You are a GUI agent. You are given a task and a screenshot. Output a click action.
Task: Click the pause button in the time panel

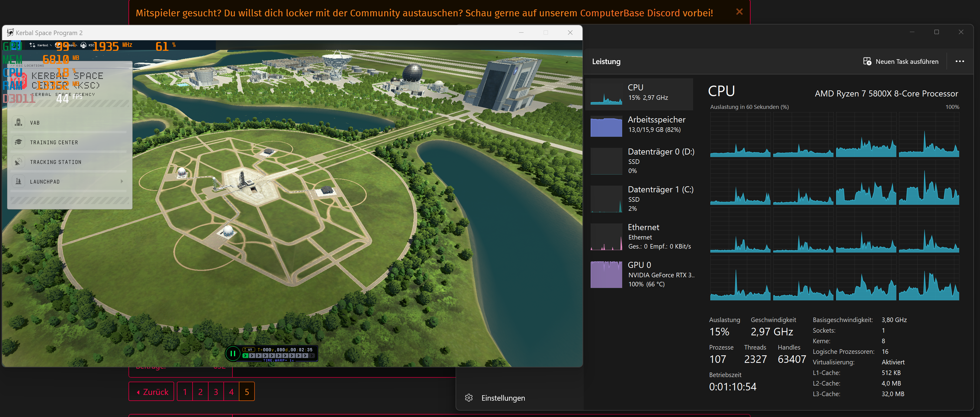(233, 353)
